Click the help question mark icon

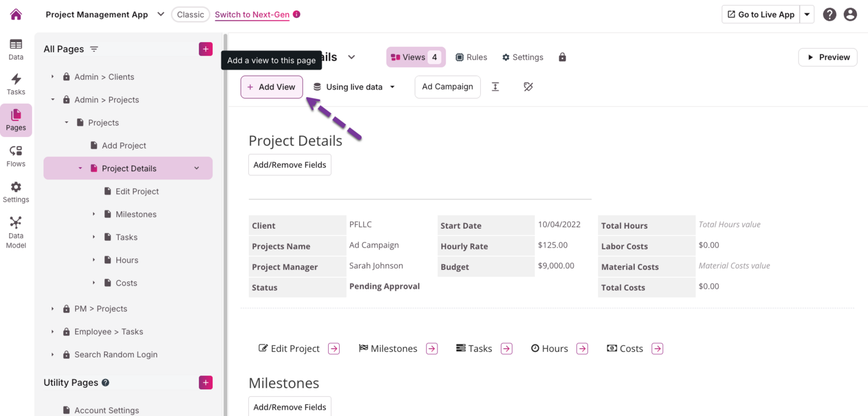pos(829,14)
